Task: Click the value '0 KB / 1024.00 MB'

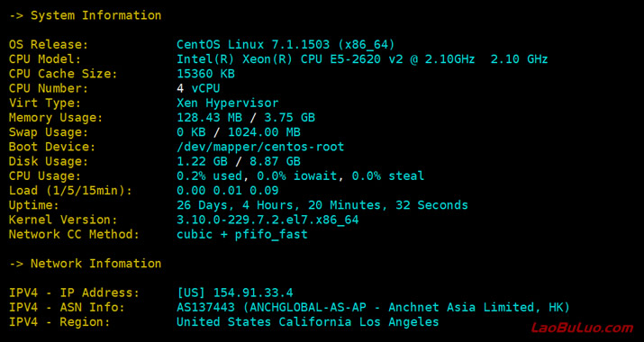Action: coord(239,132)
